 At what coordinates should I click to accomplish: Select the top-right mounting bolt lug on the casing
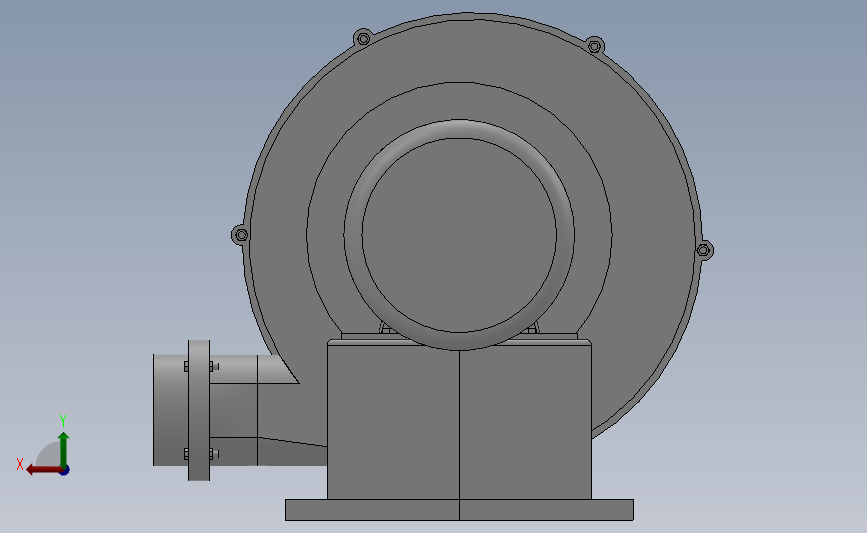tap(594, 45)
